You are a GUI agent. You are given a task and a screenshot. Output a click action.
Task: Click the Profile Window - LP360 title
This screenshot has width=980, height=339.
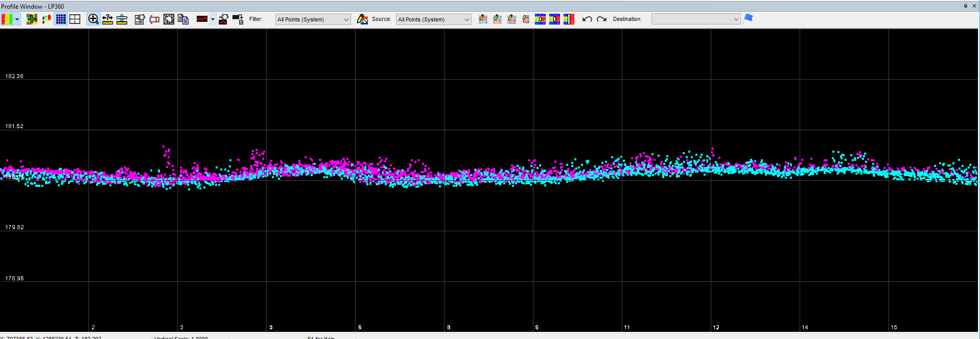tap(33, 6)
